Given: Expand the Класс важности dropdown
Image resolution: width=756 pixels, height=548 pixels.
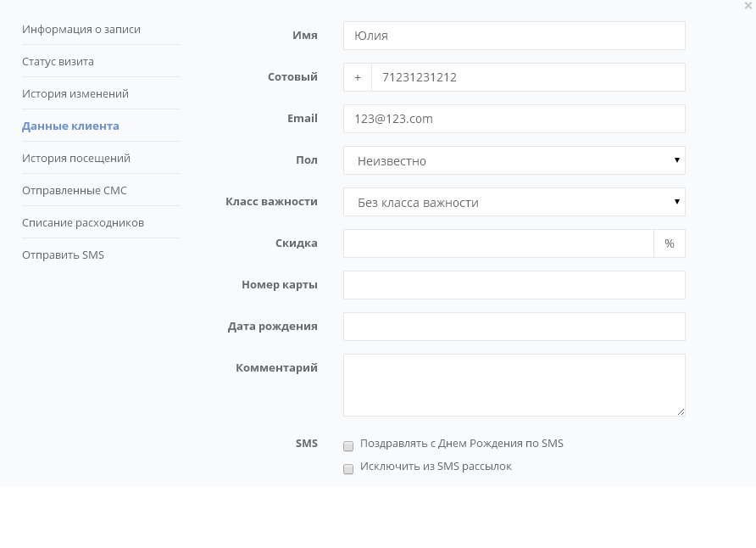Looking at the screenshot, I should pos(514,202).
